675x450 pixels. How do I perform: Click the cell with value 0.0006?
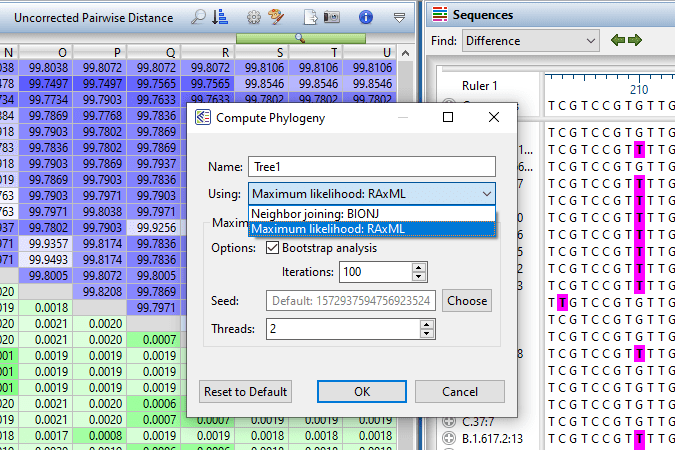coord(154,403)
